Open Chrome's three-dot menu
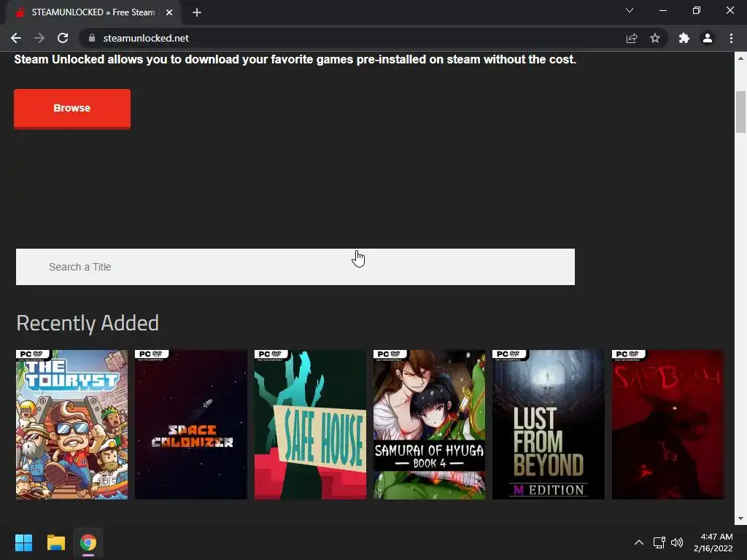747x560 pixels. point(731,38)
